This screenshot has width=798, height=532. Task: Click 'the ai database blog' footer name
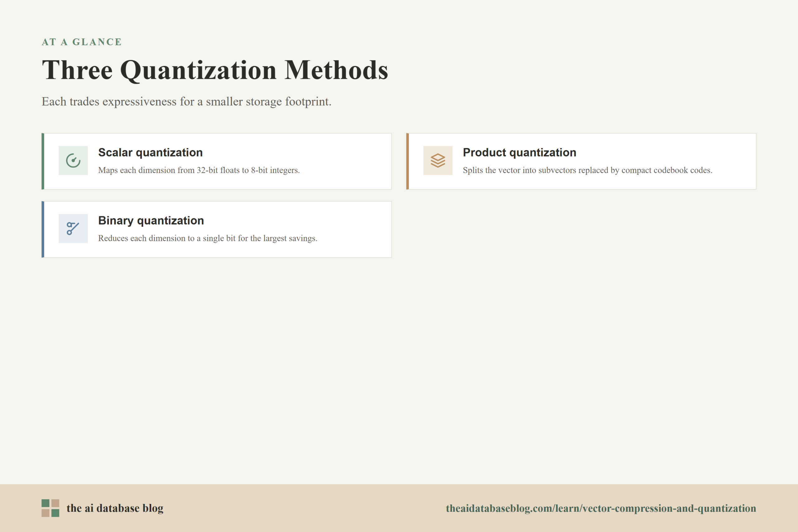point(115,508)
